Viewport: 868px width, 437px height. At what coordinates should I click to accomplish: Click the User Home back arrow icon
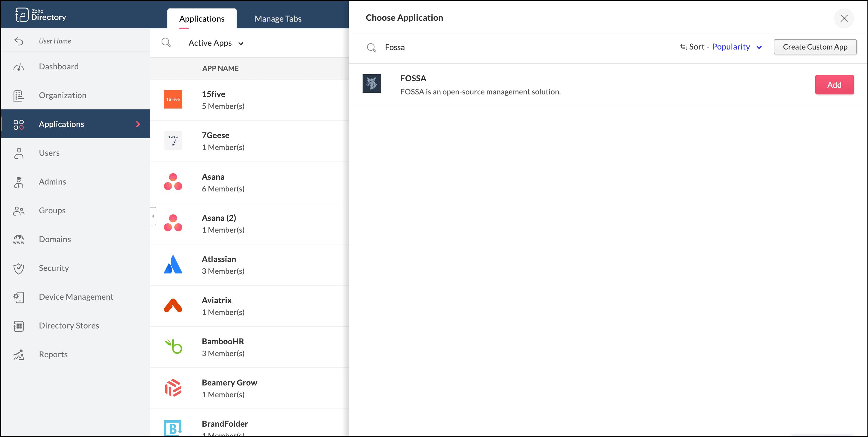pos(19,41)
